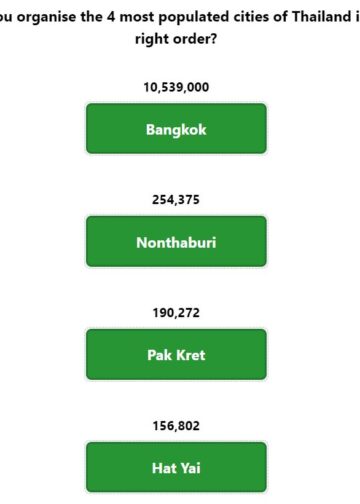Pick the fourth-ranked city button Hat Yai
360x504 pixels.
click(x=176, y=467)
